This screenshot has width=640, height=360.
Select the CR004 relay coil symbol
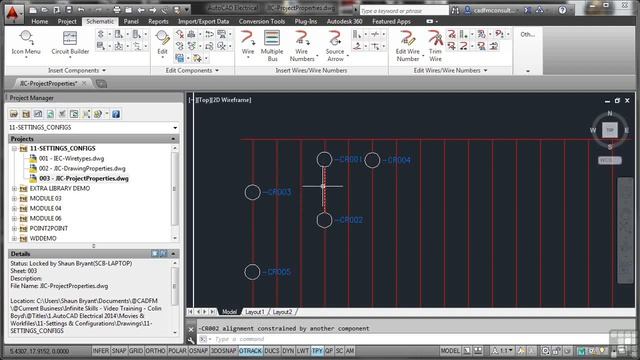pyautogui.click(x=372, y=160)
